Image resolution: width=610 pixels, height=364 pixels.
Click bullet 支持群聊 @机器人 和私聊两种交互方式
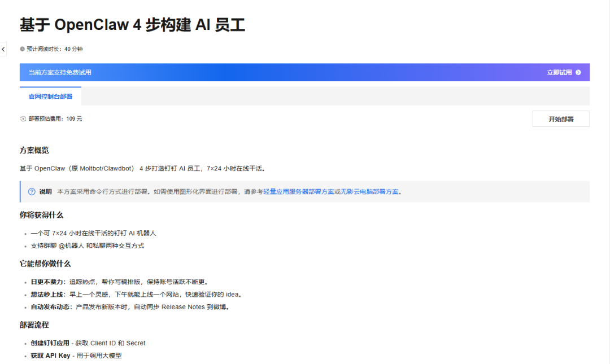click(x=88, y=246)
